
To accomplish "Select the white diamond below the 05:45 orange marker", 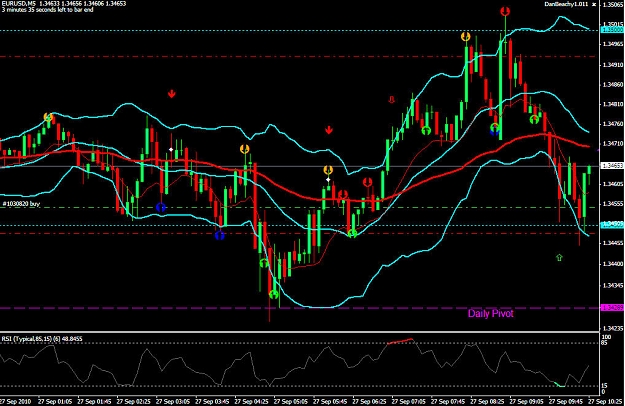I will tap(328, 180).
